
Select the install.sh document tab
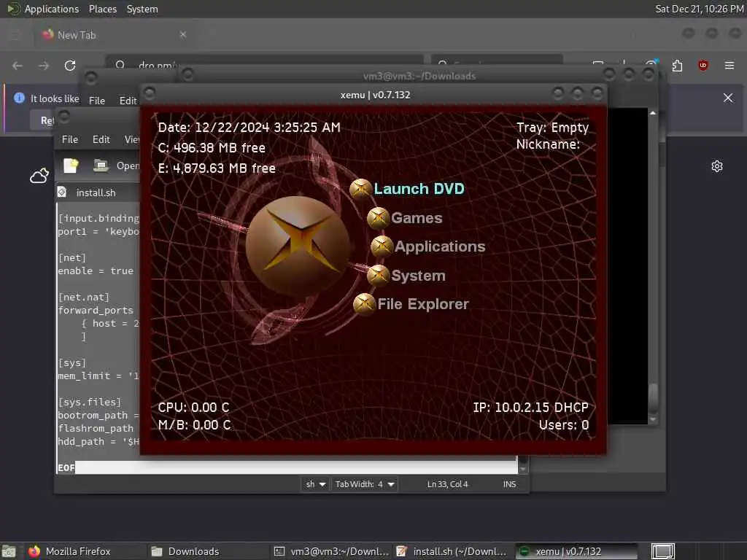click(x=98, y=192)
